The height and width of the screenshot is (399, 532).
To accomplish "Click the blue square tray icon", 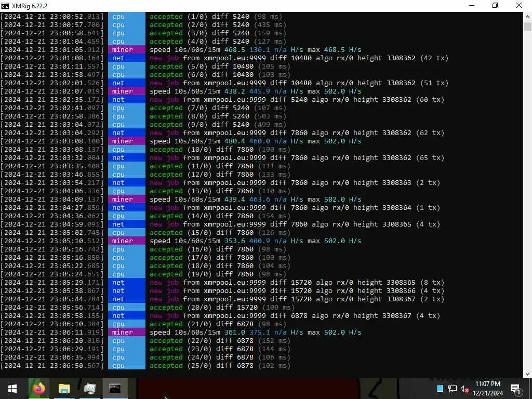I will click(440, 389).
